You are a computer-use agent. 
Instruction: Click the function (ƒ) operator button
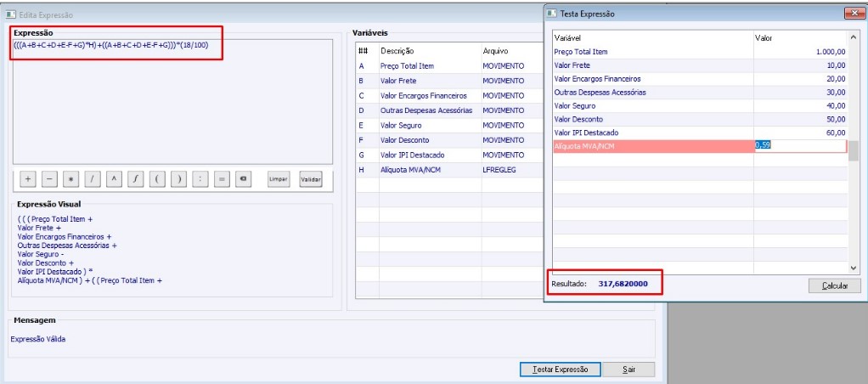pyautogui.click(x=136, y=179)
